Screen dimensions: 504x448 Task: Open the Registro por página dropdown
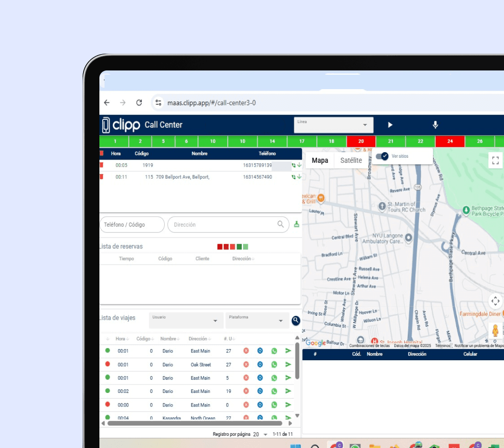pos(260,434)
